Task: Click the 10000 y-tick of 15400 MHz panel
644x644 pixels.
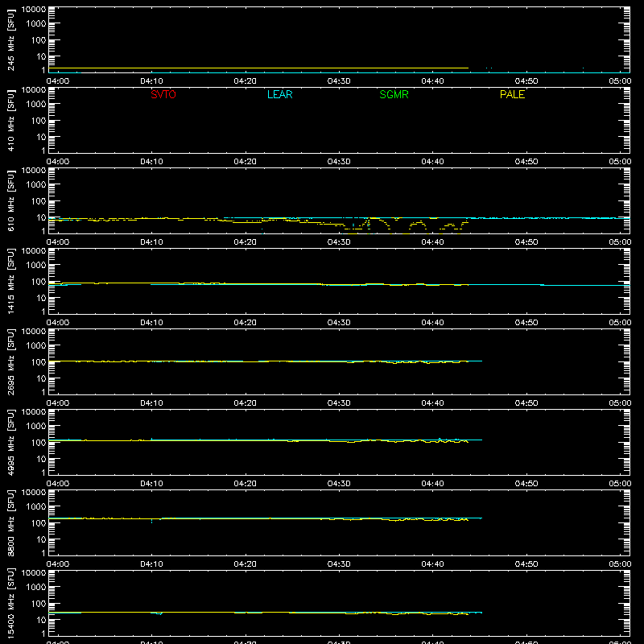Action: tap(34, 573)
